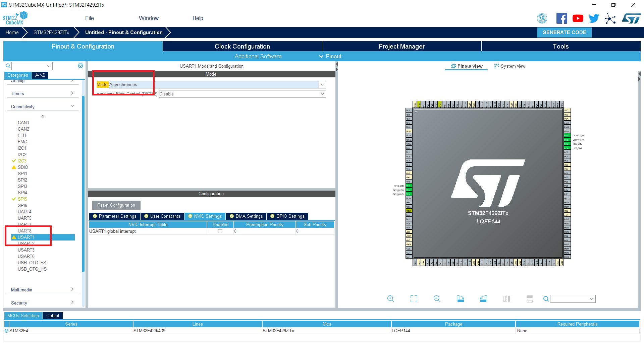Screen dimensions: 644x345
Task: Rotate the chip clockwise
Action: [x=460, y=299]
